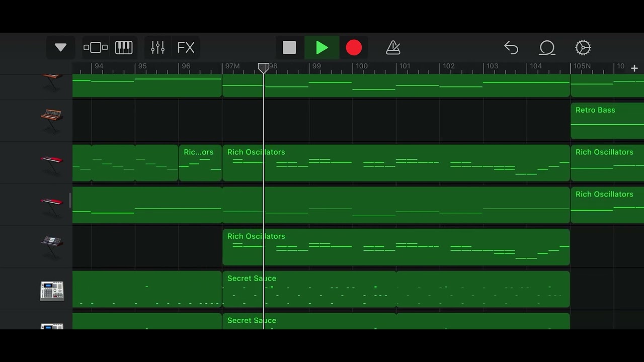Select the dark synthesizer track icon
Screen dimensions: 644x362
tap(52, 247)
